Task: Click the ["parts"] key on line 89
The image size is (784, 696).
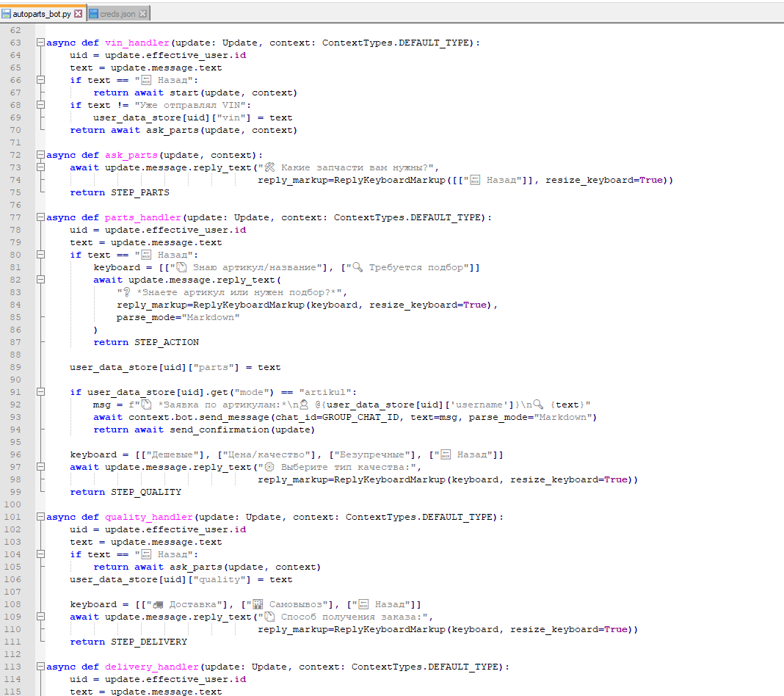Action: pyautogui.click(x=214, y=367)
